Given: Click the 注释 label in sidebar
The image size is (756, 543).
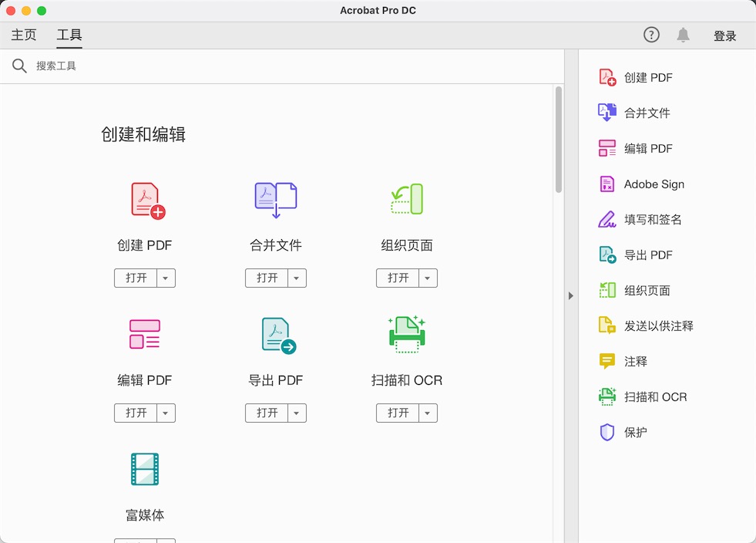Looking at the screenshot, I should [x=636, y=362].
